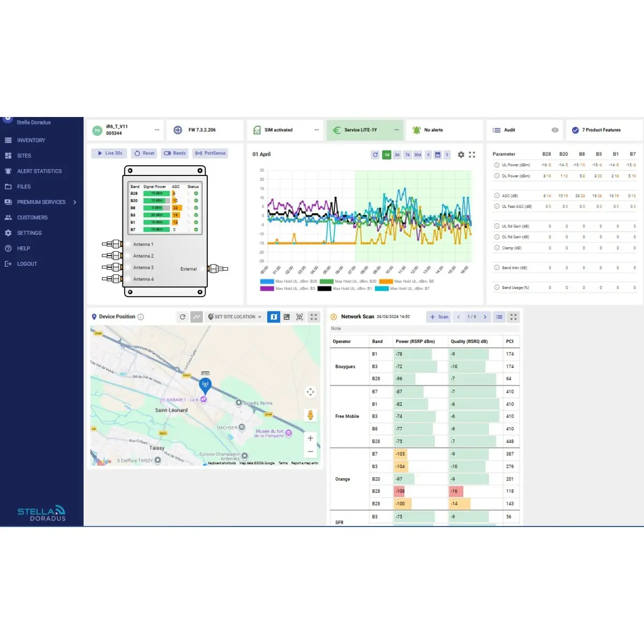Toggle the Audit eye visibility icon
The height and width of the screenshot is (644, 644).
555,130
